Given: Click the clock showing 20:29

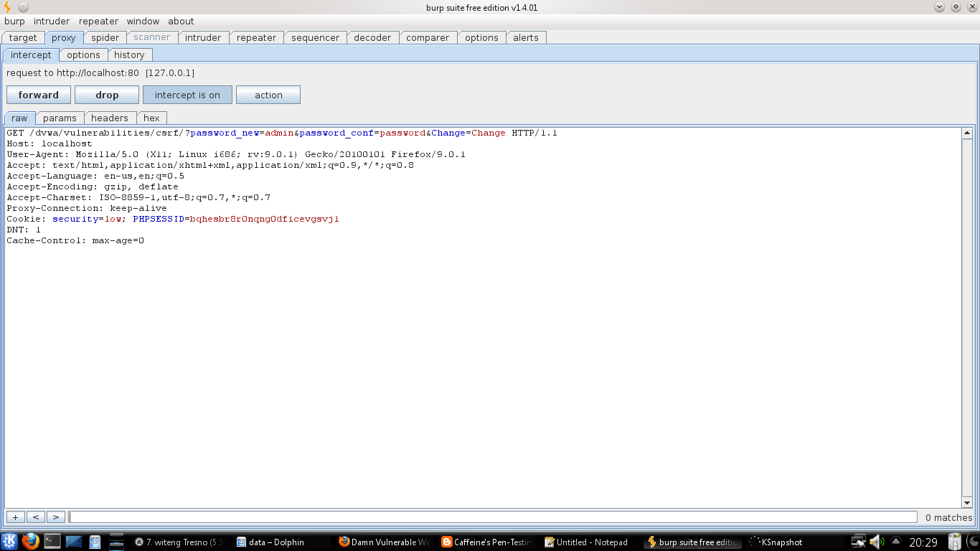Looking at the screenshot, I should (x=923, y=542).
